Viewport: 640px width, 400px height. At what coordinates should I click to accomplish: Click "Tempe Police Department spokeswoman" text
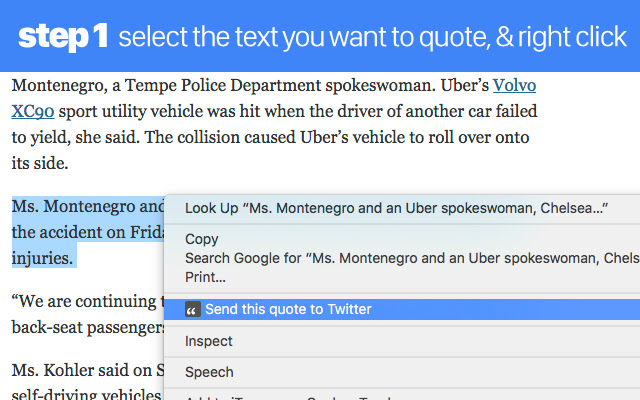click(240, 85)
